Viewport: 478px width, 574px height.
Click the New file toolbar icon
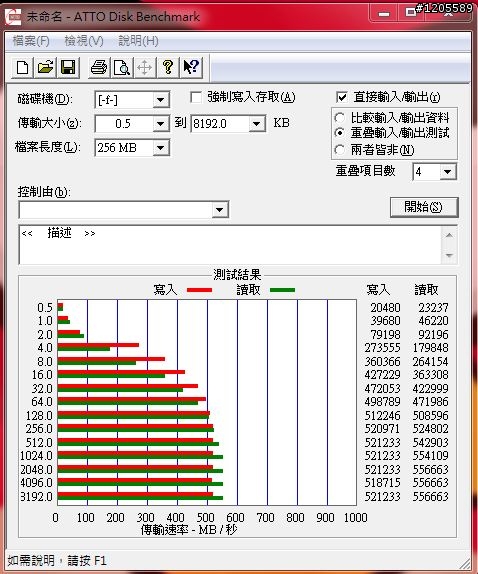coord(22,67)
